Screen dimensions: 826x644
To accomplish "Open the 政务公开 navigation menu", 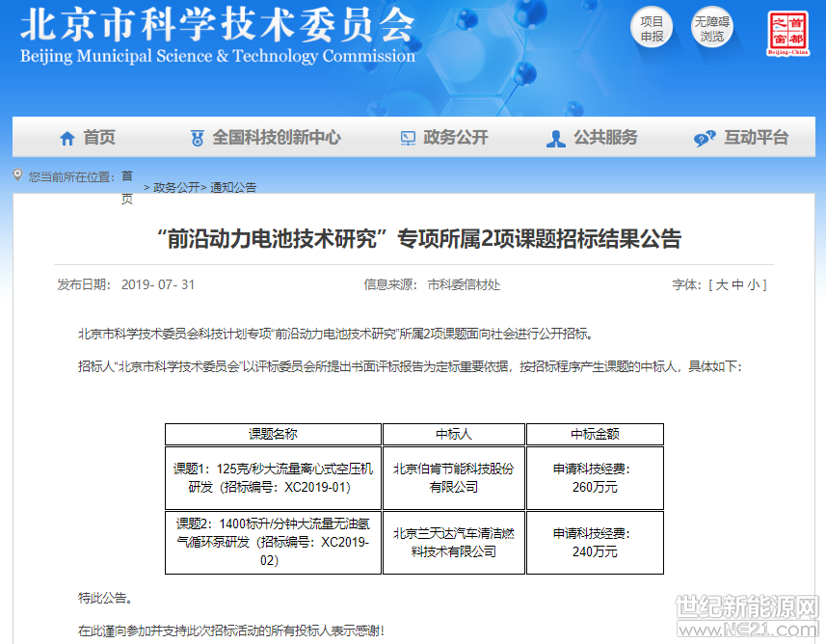I will point(456,138).
